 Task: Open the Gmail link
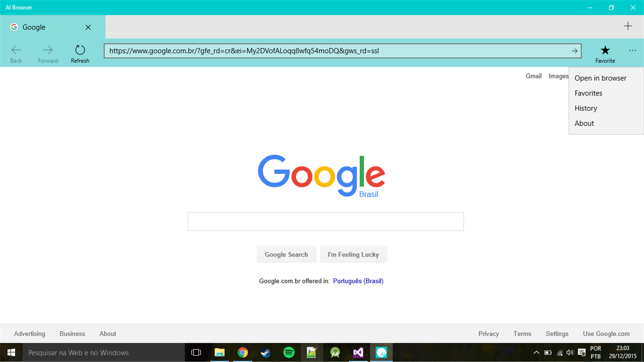[534, 76]
